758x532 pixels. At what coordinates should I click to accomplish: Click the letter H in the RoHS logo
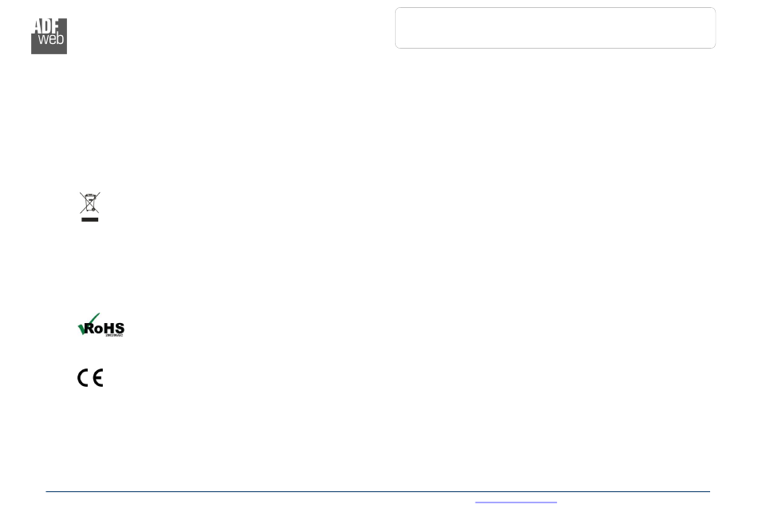(109, 329)
